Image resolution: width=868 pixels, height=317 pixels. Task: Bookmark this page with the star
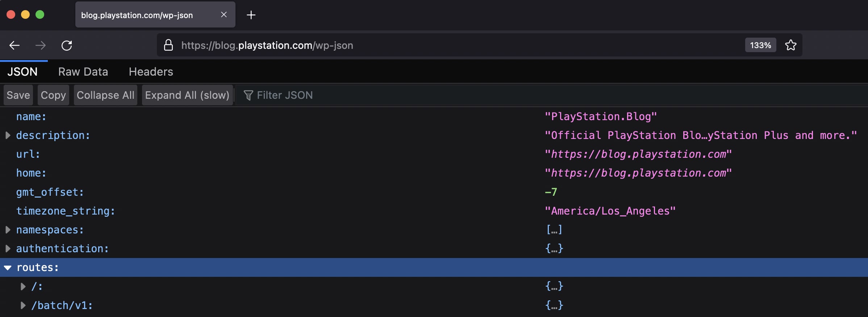point(790,45)
